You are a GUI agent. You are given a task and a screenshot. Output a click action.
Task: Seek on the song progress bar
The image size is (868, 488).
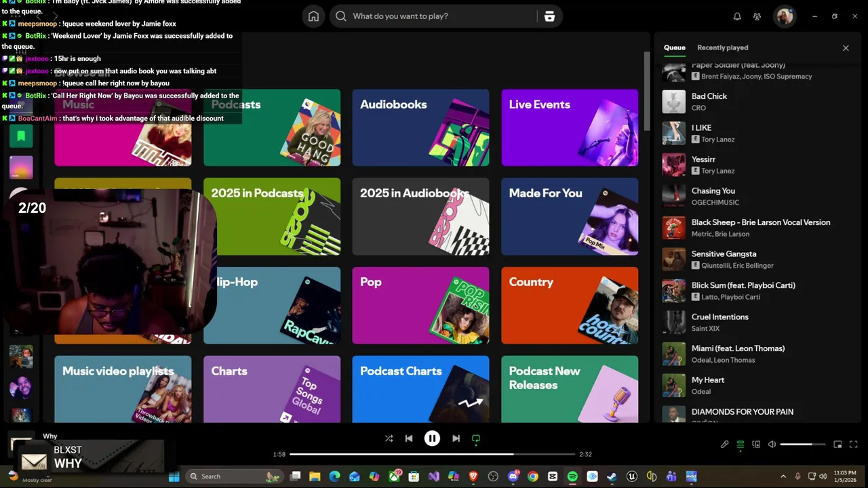pos(432,454)
